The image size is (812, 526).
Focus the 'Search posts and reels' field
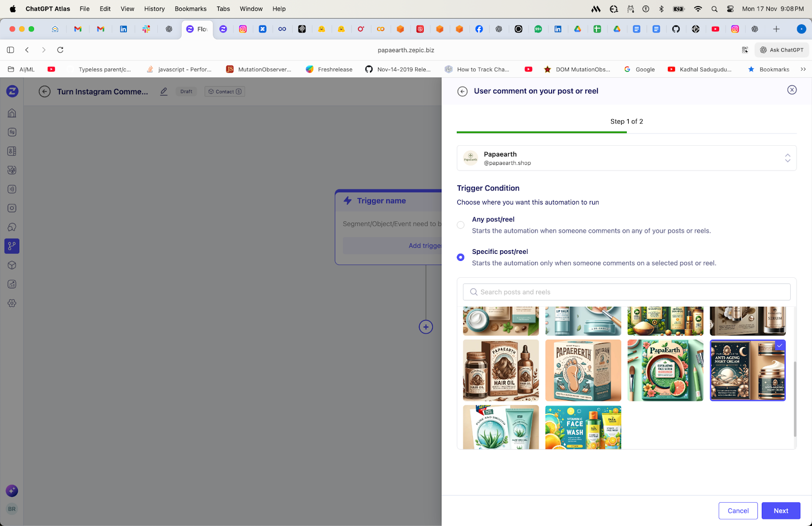pyautogui.click(x=626, y=292)
